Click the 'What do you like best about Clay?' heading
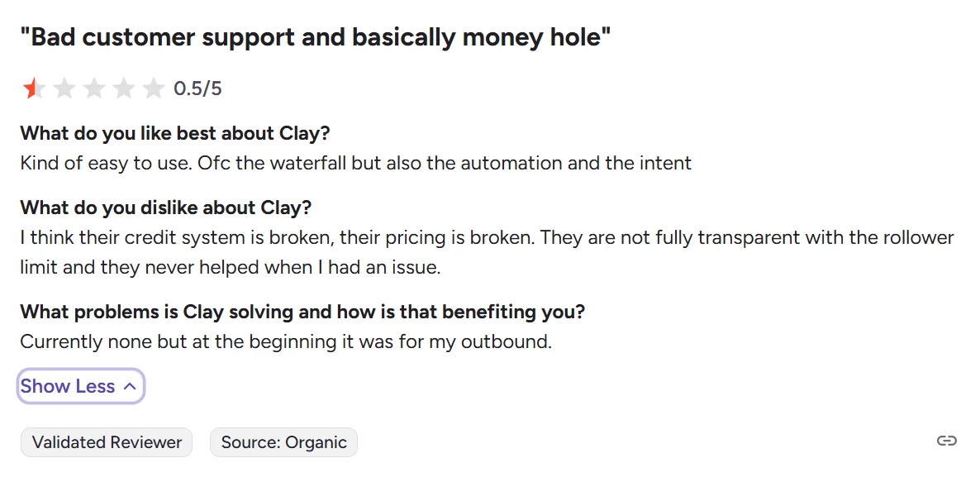The image size is (980, 477). pyautogui.click(x=175, y=133)
